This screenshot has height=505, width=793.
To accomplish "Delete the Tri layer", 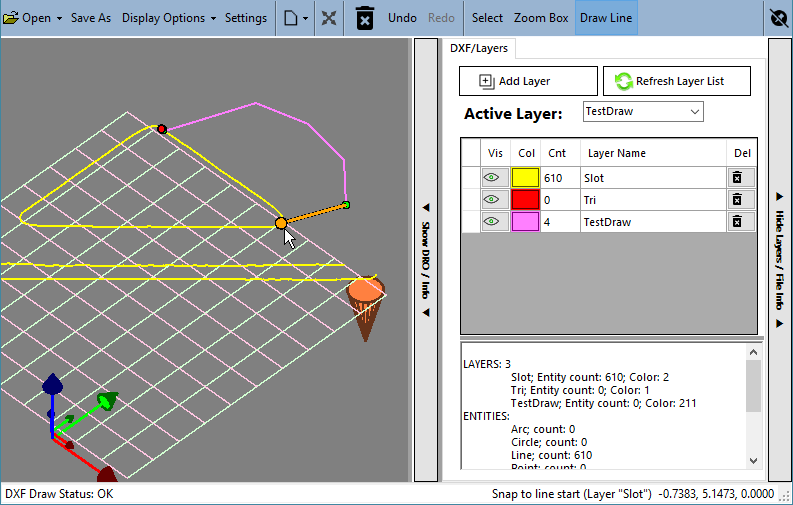I will pyautogui.click(x=741, y=200).
